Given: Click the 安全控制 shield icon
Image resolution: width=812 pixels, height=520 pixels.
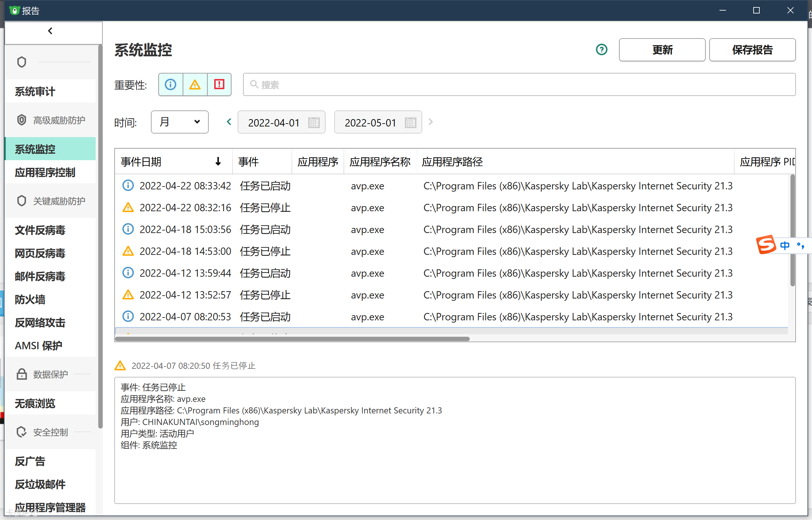Looking at the screenshot, I should (22, 432).
